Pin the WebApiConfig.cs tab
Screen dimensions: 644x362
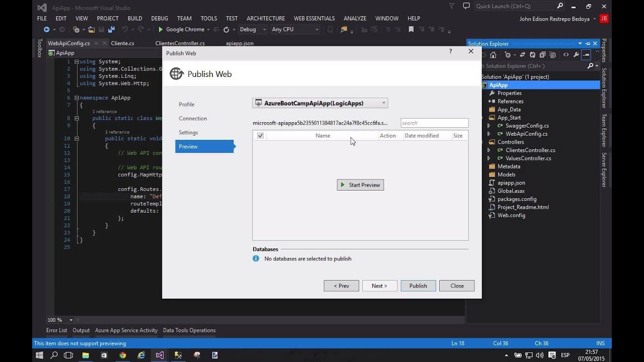point(97,43)
